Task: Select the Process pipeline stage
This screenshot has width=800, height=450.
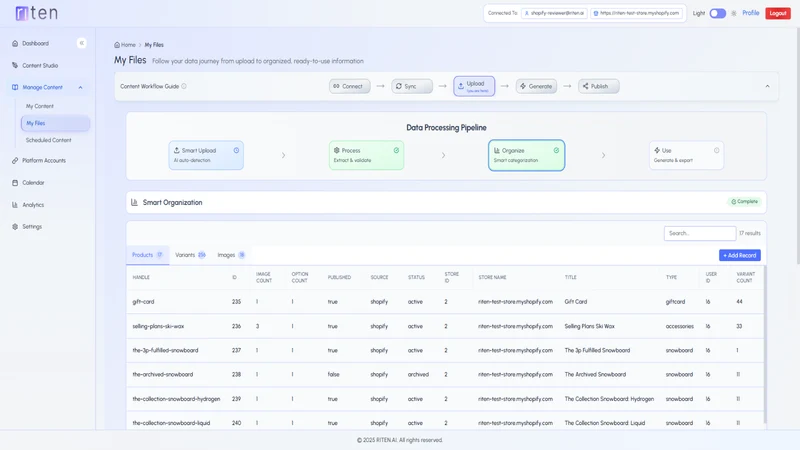Action: 366,155
